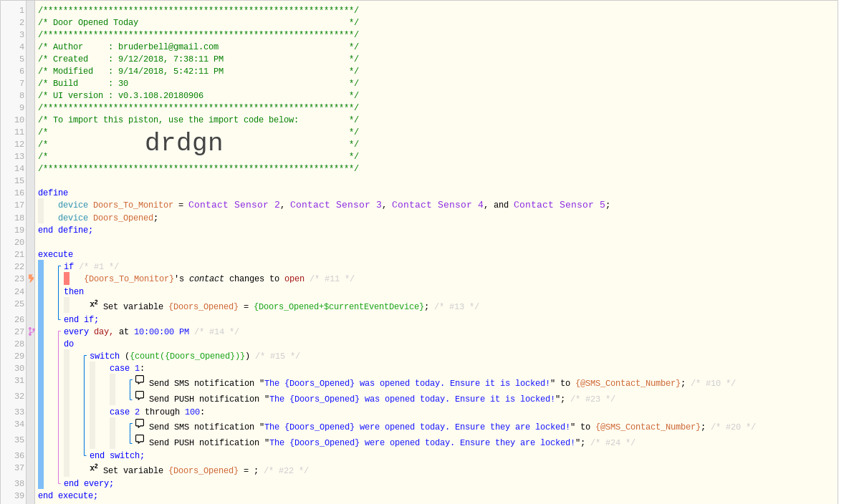
Task: Click the x² variable icon on statement #22
Action: click(94, 468)
